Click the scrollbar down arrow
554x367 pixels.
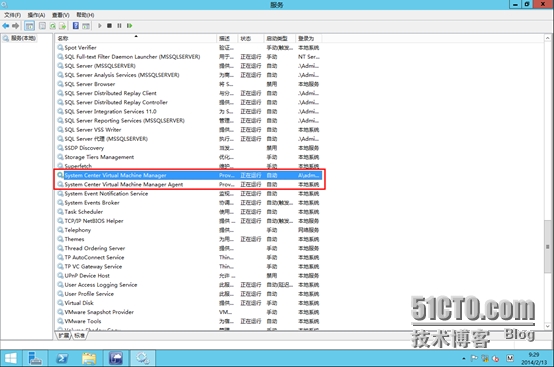click(548, 326)
